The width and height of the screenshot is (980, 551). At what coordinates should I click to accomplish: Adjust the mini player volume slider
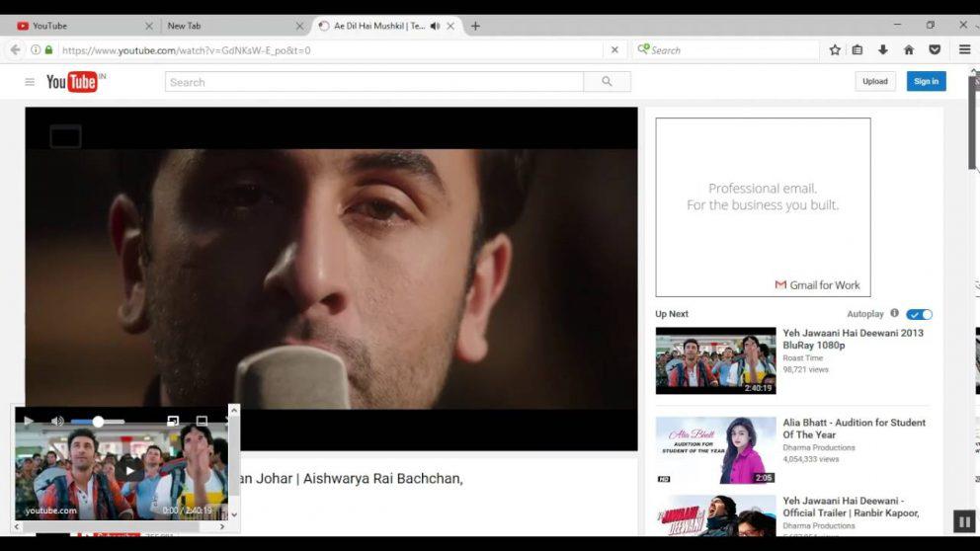(x=98, y=422)
